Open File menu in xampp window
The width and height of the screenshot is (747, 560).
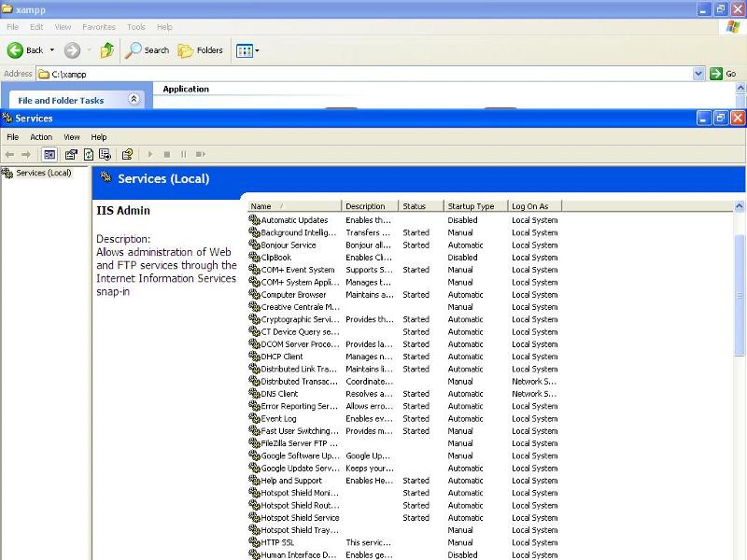(13, 27)
